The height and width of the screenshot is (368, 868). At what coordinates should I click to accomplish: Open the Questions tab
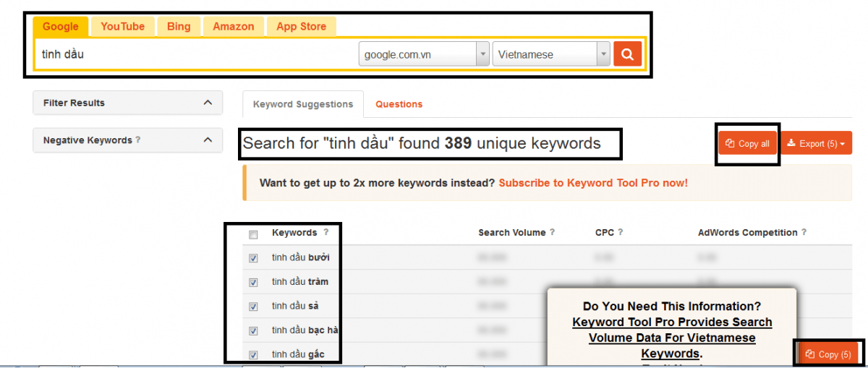pyautogui.click(x=399, y=104)
